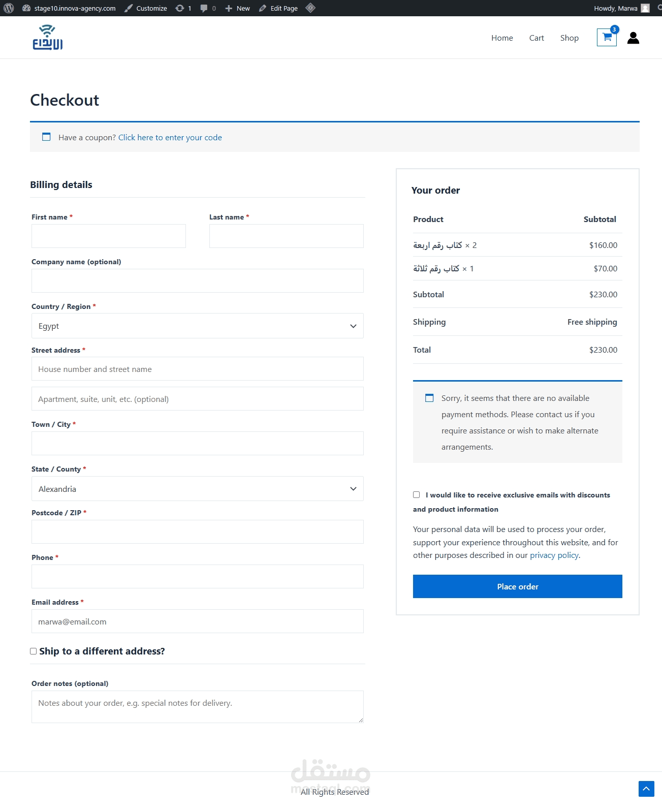Focus the Order notes text area
Screen dimensions: 662x812
coord(198,707)
